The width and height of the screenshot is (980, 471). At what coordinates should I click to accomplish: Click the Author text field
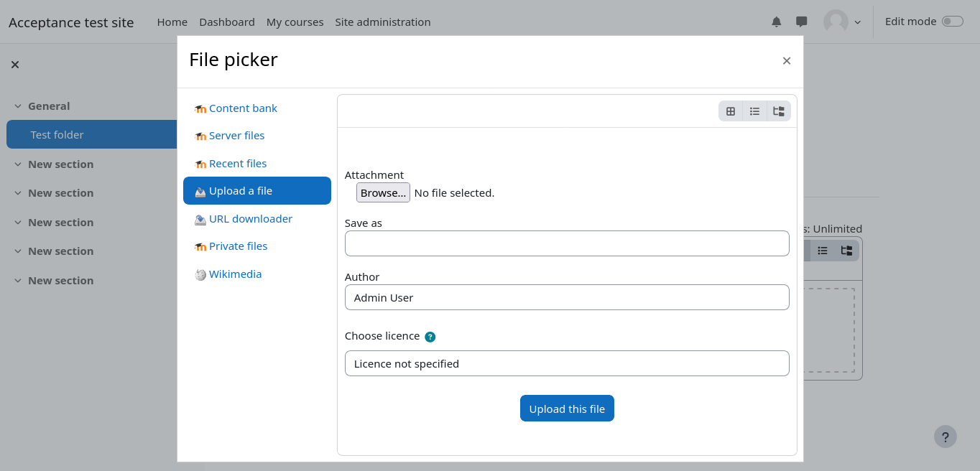567,297
